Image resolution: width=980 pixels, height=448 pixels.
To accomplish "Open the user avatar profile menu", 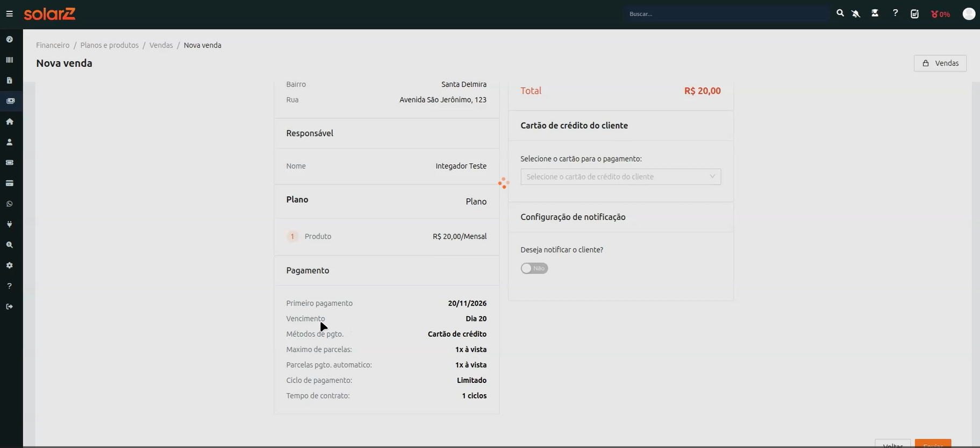I will 969,14.
